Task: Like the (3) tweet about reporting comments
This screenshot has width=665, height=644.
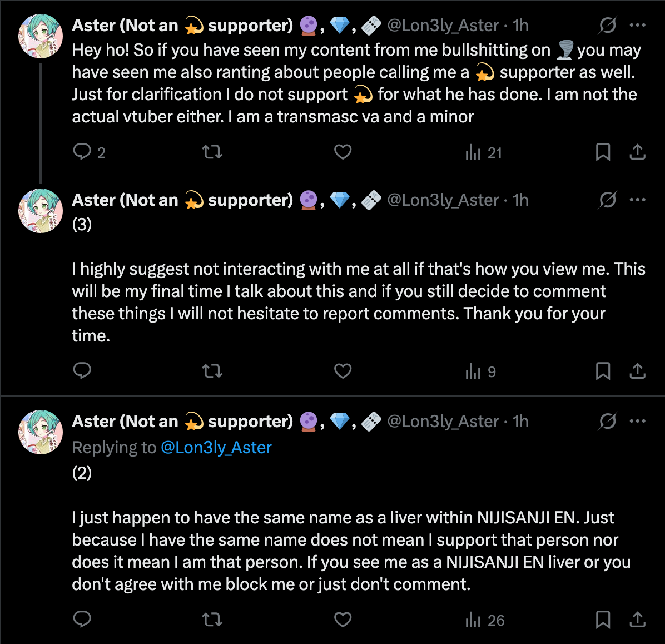Action: tap(343, 371)
